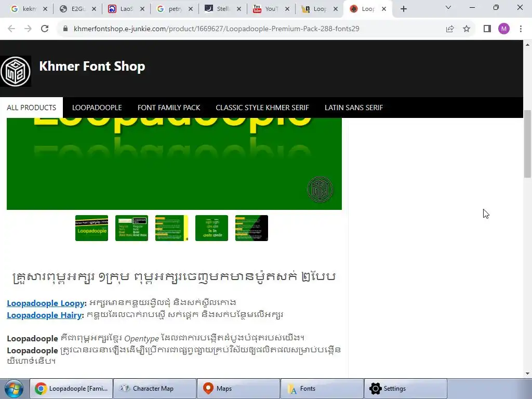
Task: Click the scrollbar up arrow
Action: point(528,45)
